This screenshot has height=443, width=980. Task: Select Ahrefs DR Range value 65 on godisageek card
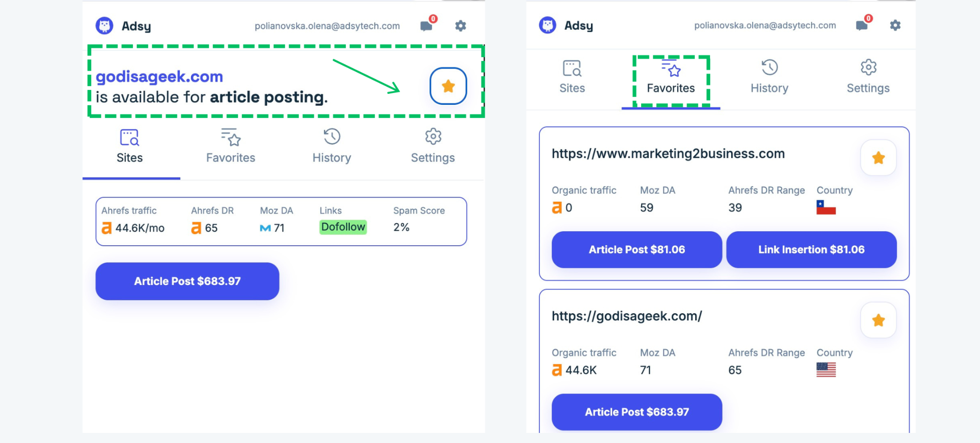point(735,370)
